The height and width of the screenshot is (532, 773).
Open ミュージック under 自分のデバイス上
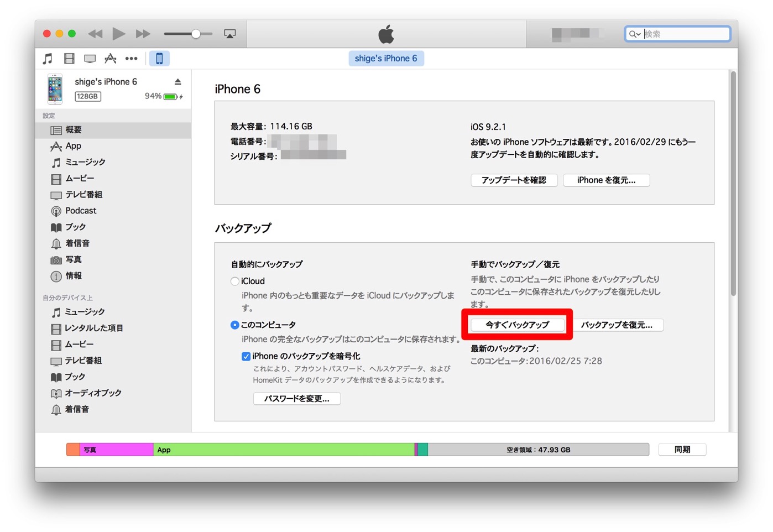(x=113, y=312)
